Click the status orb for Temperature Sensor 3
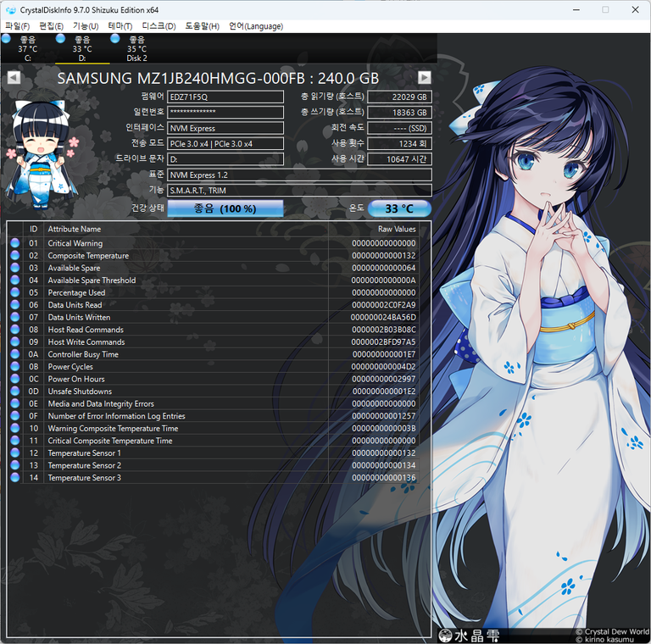651x644 pixels. (14, 478)
